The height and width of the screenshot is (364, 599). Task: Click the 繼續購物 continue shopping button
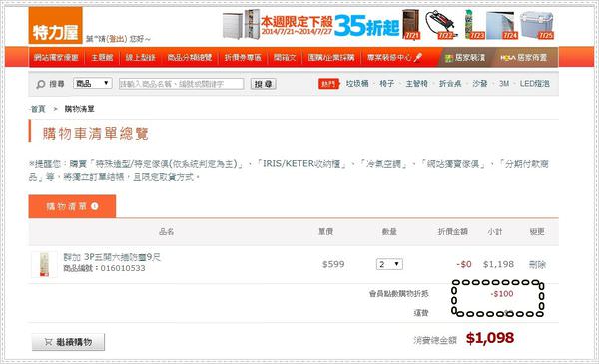(x=68, y=342)
